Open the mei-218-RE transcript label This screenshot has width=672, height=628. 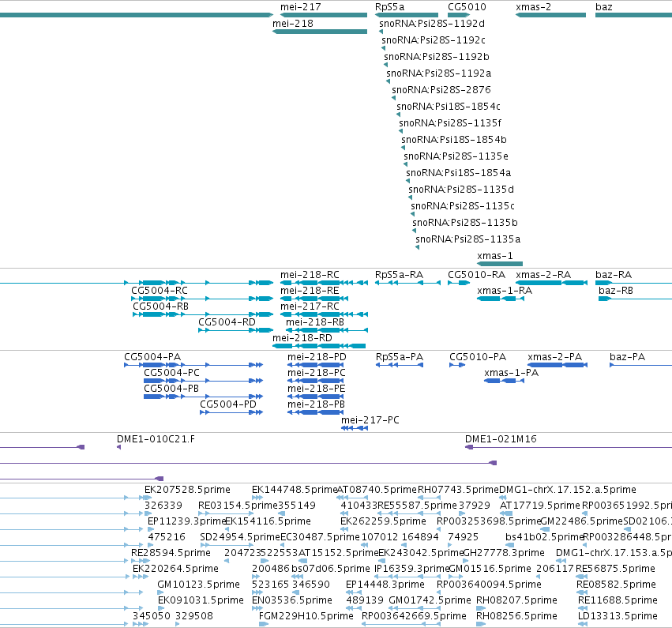(x=310, y=291)
